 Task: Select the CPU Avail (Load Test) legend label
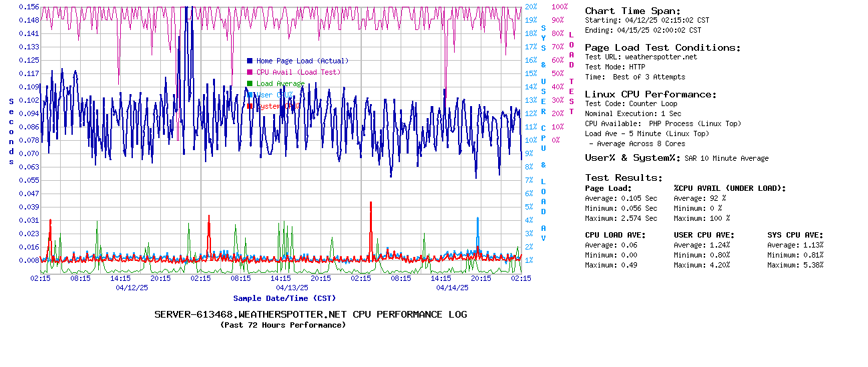(x=298, y=72)
